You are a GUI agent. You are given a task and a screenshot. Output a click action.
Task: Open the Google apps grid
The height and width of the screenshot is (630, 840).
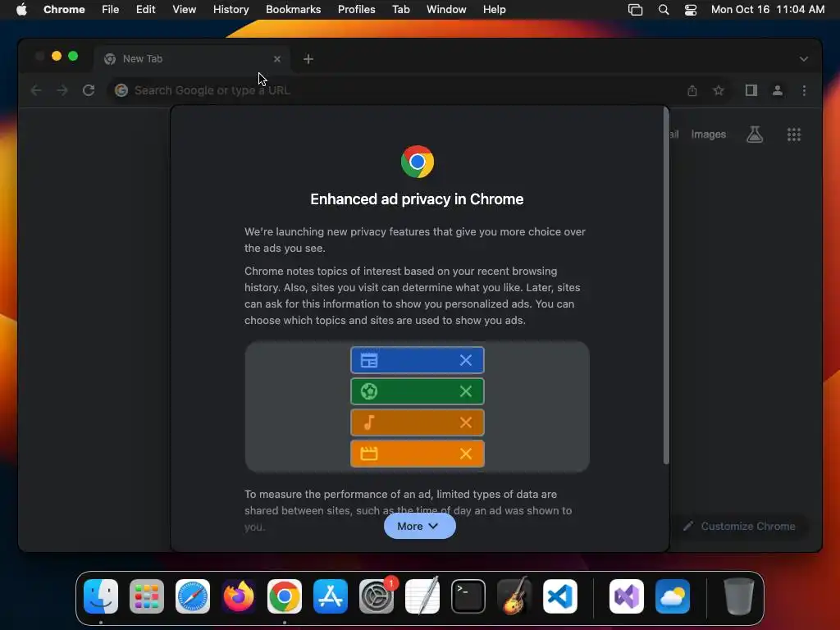[794, 135]
